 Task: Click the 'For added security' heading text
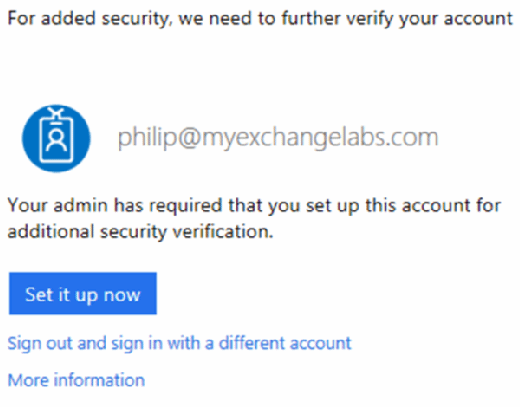[260, 19]
